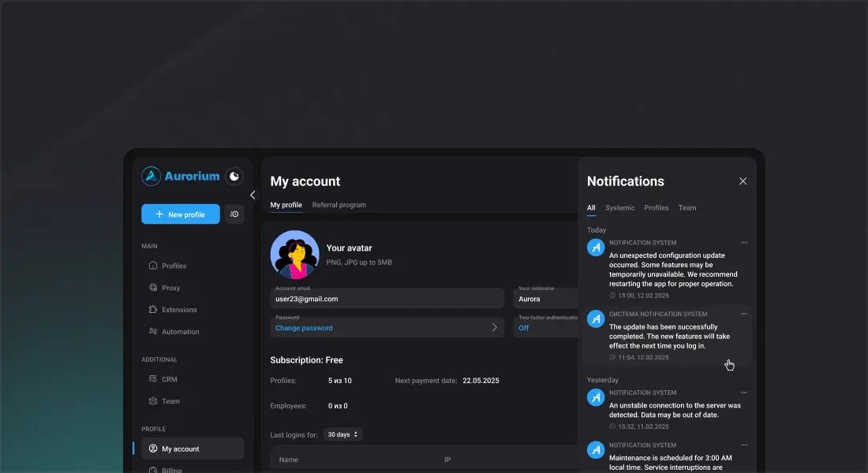868x473 pixels.
Task: Toggle dark mode moon icon
Action: pyautogui.click(x=234, y=177)
